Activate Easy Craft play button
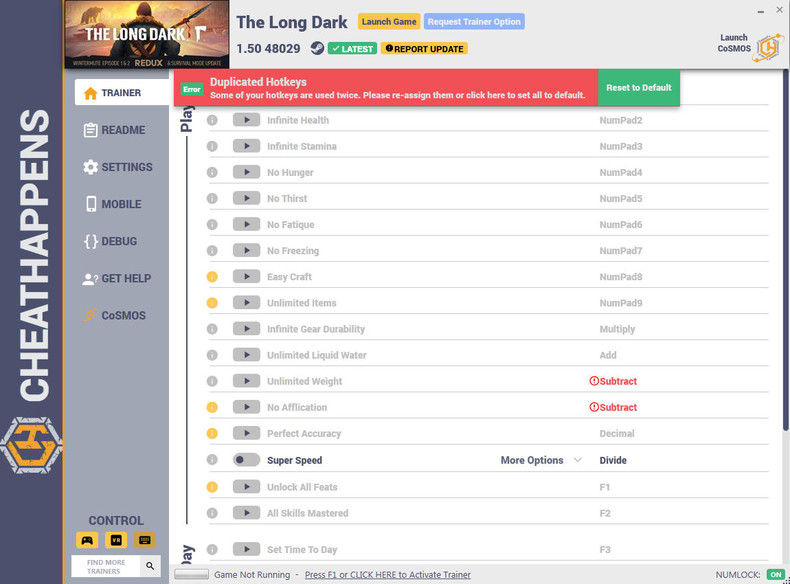Screen dimensions: 790x584 246,277
